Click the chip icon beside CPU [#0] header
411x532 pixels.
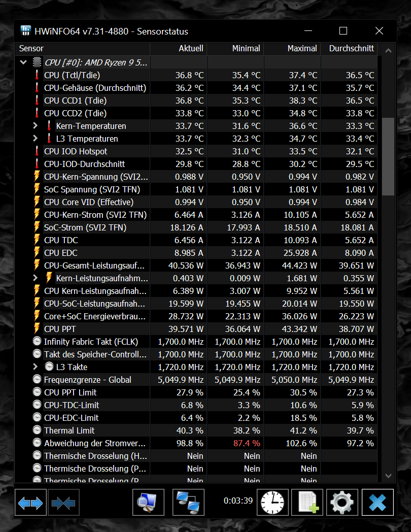(37, 62)
